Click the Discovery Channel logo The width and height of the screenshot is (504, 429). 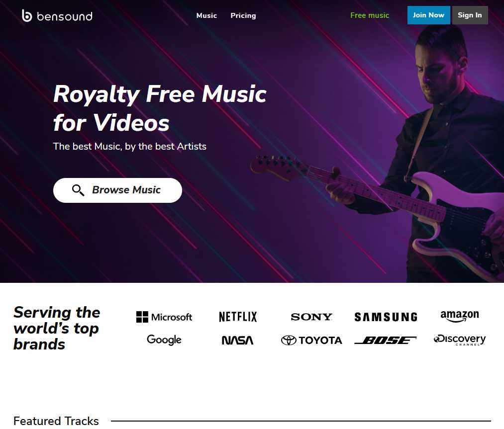[460, 340]
